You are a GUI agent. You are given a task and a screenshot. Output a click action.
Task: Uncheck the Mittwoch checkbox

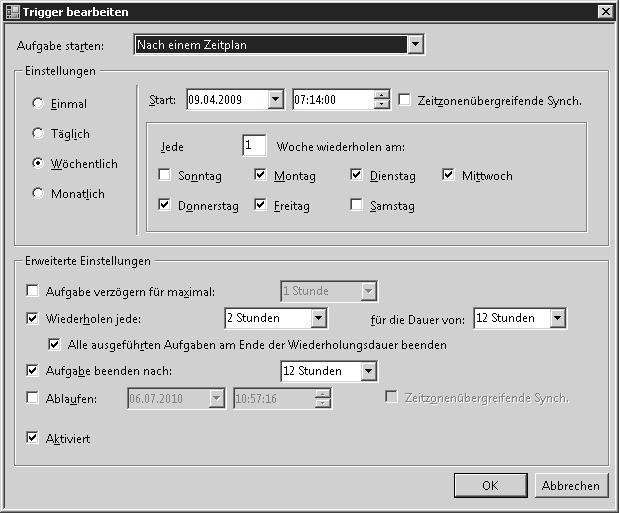point(448,174)
